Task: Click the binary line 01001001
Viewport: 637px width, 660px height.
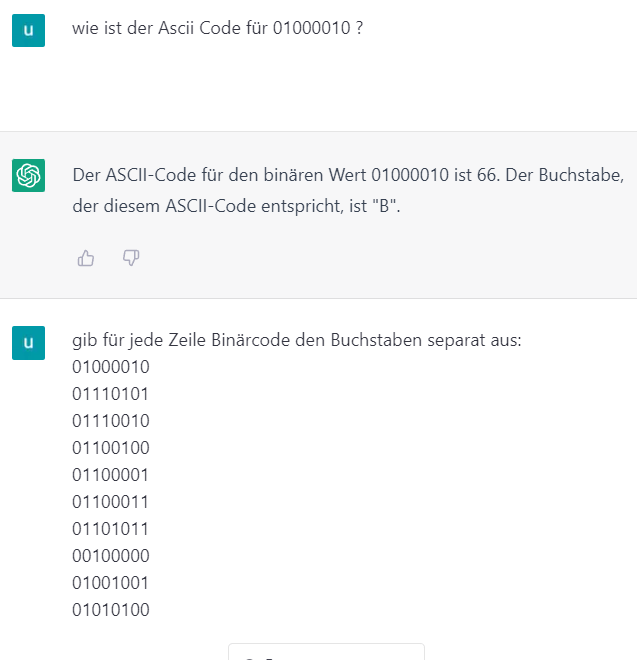Action: tap(110, 583)
